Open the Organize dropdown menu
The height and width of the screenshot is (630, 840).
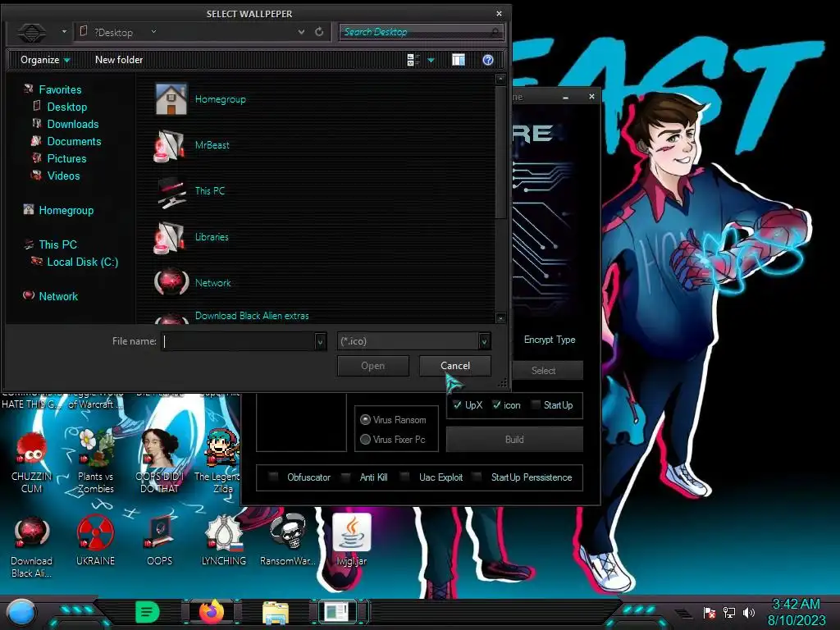(x=45, y=60)
